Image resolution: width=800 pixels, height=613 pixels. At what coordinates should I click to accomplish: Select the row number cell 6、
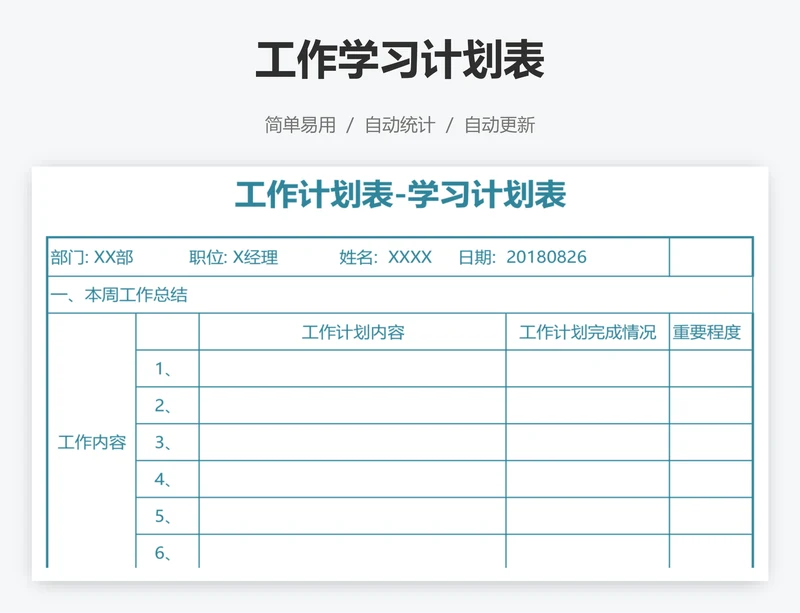[167, 552]
